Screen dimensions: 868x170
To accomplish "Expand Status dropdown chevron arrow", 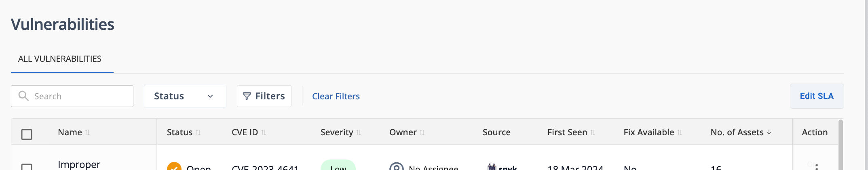I will point(210,96).
